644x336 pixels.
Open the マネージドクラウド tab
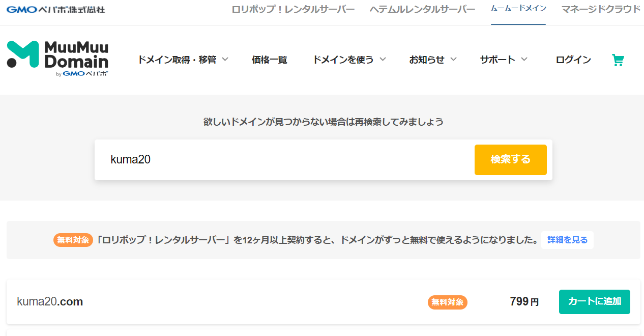[x=601, y=9]
